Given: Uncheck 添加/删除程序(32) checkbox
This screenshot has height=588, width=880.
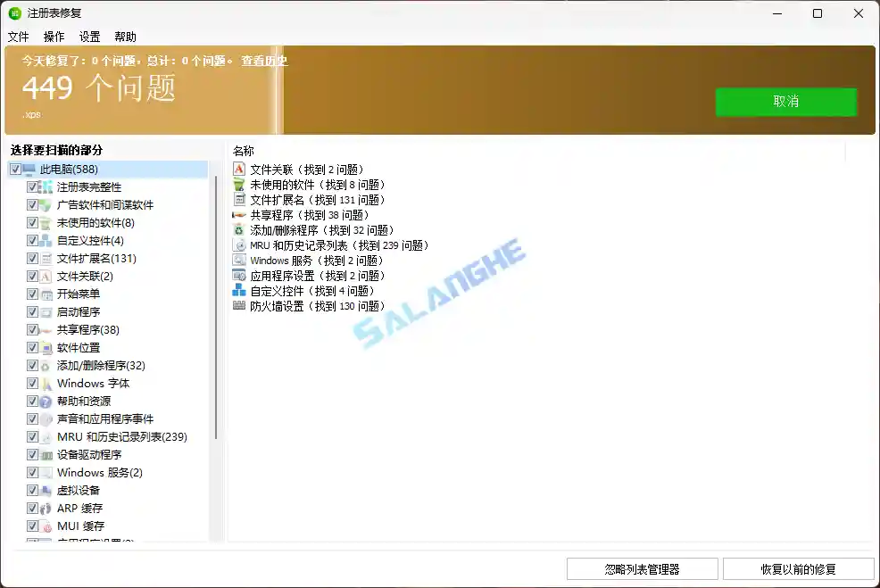Looking at the screenshot, I should [x=32, y=365].
